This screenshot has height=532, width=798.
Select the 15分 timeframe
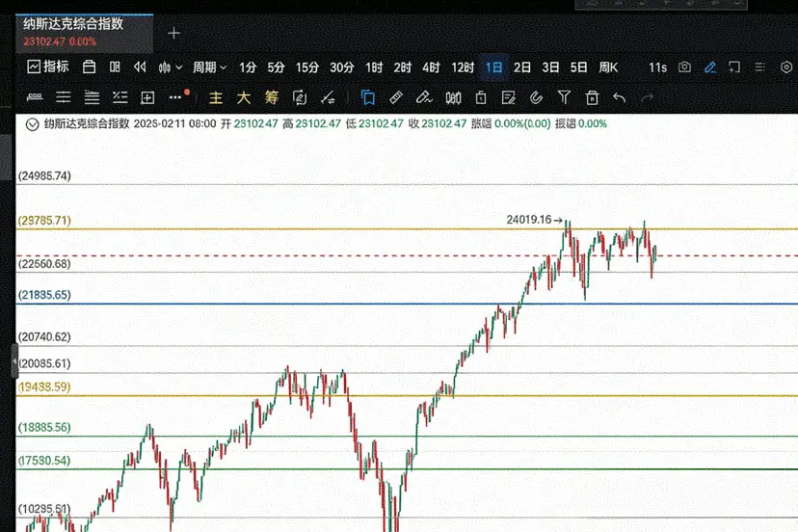click(307, 67)
